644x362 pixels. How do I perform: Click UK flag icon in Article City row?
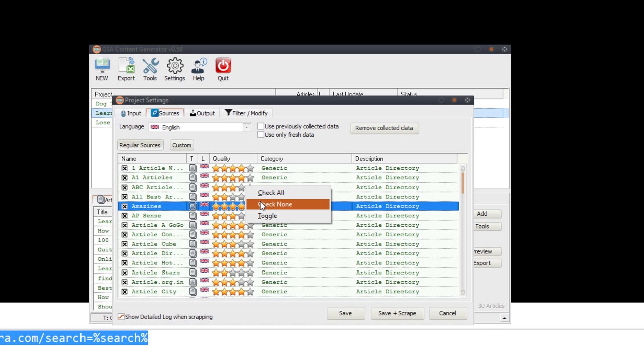204,291
